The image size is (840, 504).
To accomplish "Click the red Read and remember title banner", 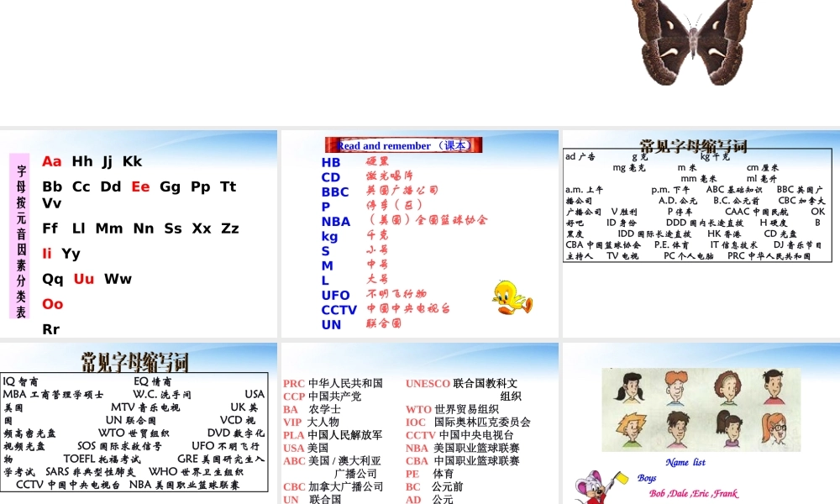I will pos(403,145).
